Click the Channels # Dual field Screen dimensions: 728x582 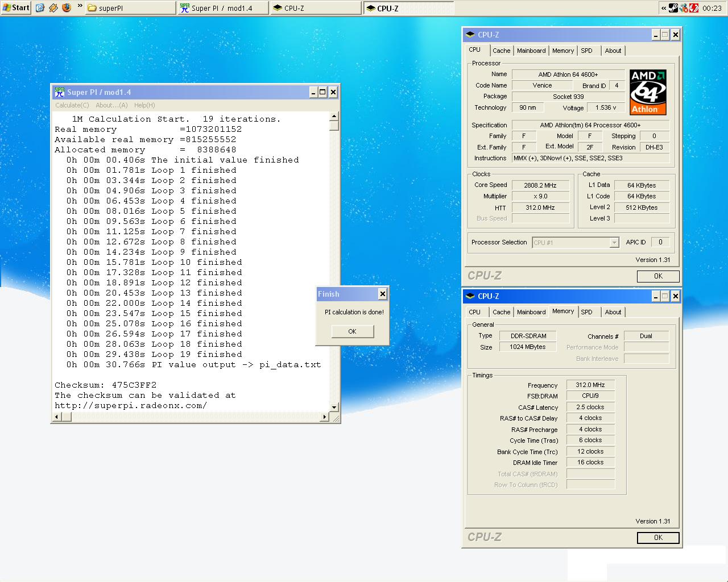646,336
